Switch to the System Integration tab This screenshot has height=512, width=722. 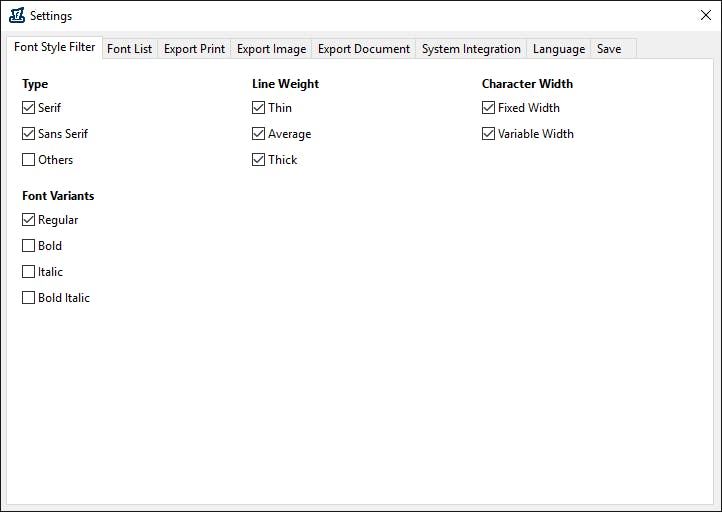(471, 49)
